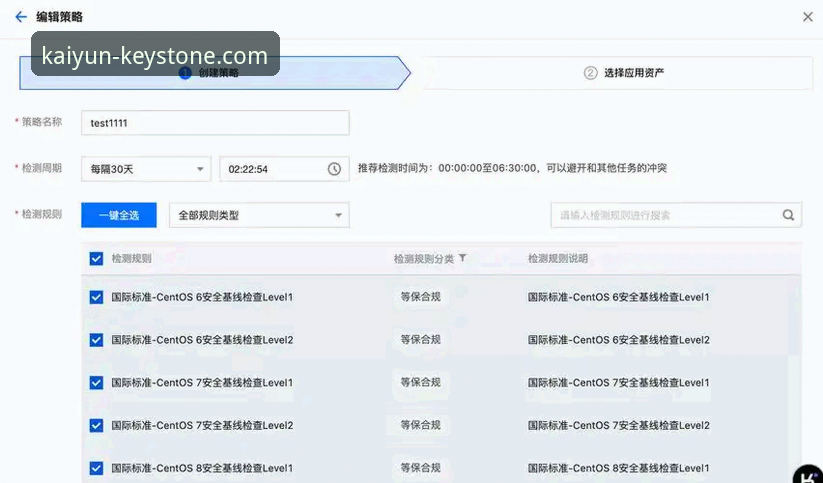Click the step 2 circle icon

tap(590, 73)
